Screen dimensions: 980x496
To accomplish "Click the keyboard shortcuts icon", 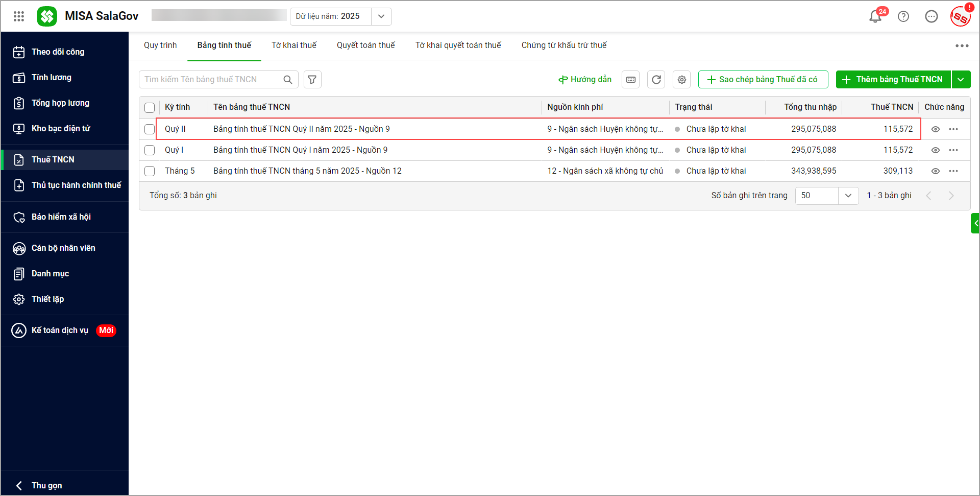I will click(x=631, y=80).
